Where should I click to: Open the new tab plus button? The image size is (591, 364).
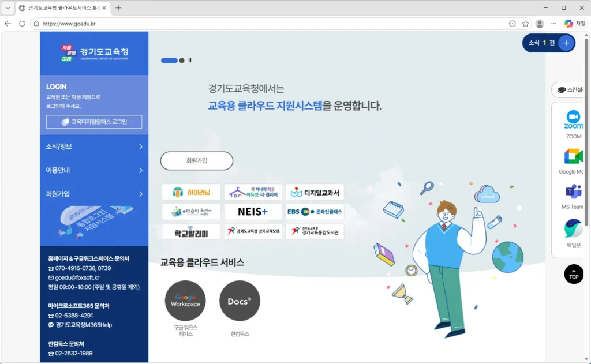pyautogui.click(x=118, y=8)
